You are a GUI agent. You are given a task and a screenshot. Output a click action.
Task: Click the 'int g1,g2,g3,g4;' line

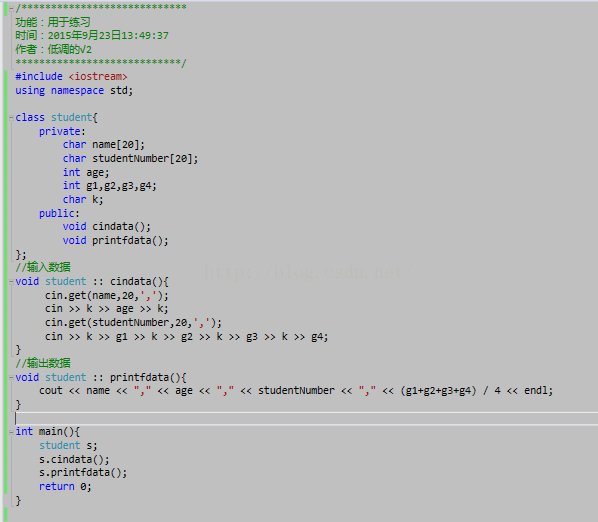109,186
